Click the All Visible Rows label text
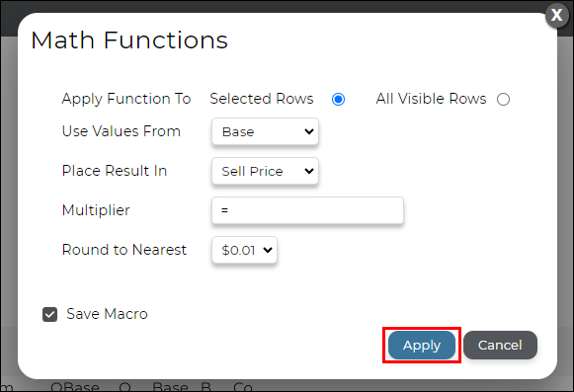 click(x=431, y=99)
